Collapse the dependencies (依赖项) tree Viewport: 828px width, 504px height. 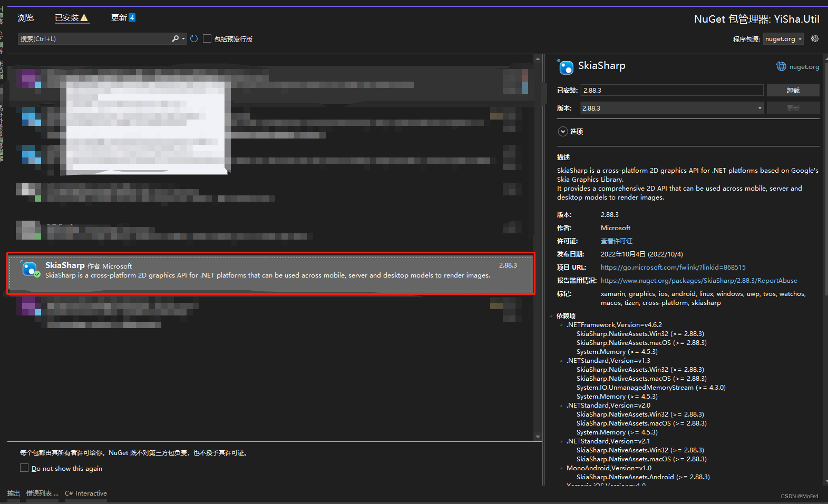coord(551,317)
